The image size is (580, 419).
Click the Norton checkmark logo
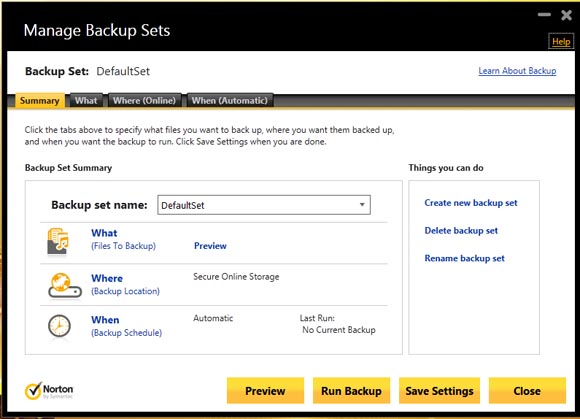pyautogui.click(x=33, y=391)
